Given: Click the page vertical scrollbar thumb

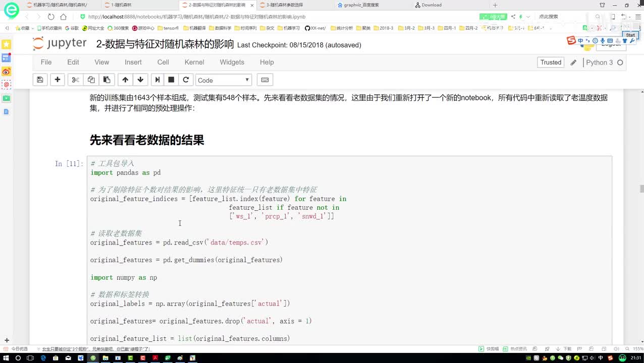Looking at the screenshot, I should point(641,189).
